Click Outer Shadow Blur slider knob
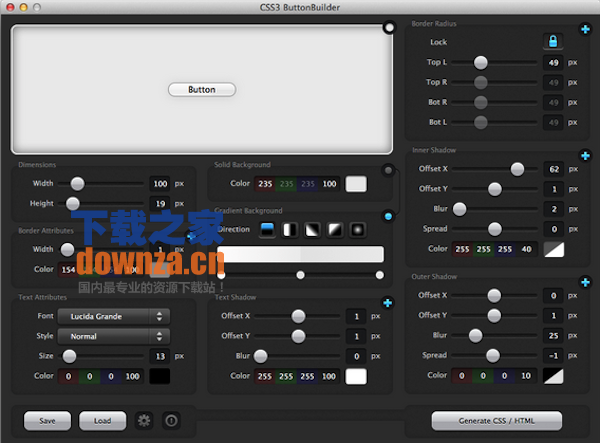 coord(476,336)
